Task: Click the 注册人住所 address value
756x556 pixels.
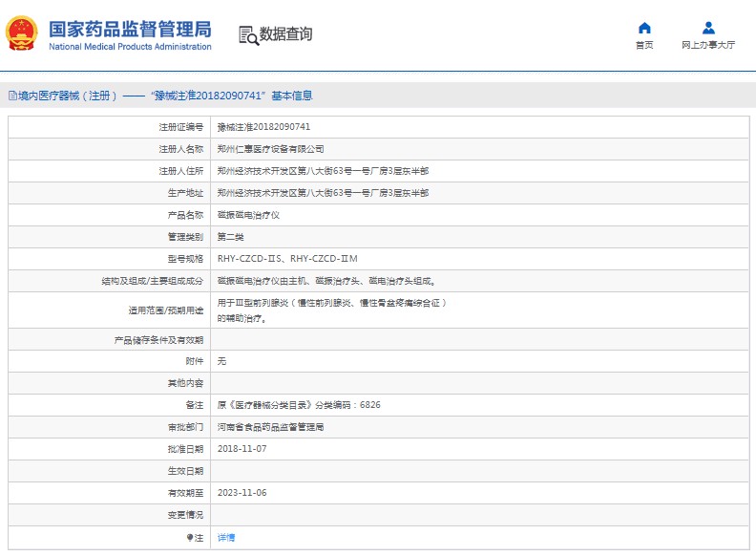Action: click(x=323, y=171)
